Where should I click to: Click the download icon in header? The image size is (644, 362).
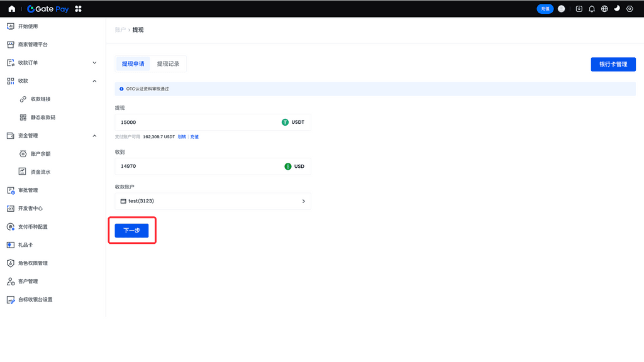(579, 9)
